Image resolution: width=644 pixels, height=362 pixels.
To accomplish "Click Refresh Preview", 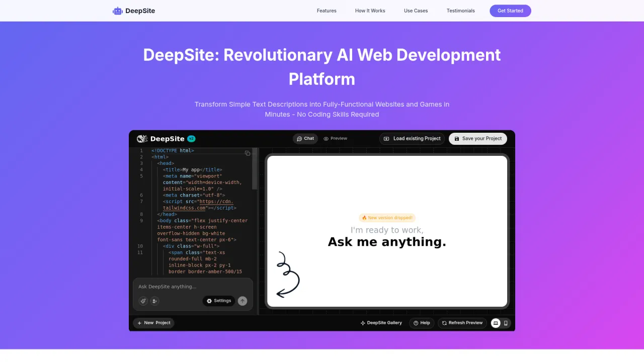I will [x=462, y=323].
